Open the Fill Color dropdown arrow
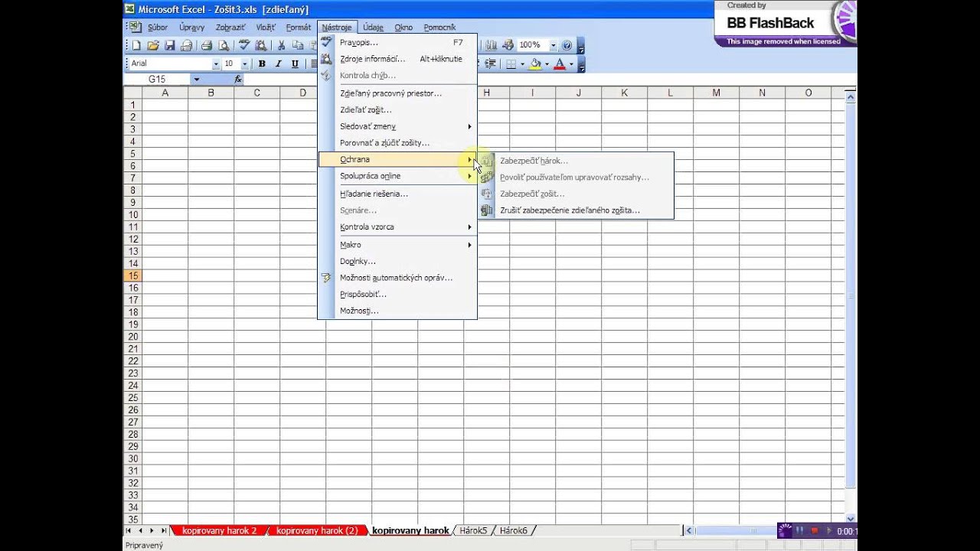The width and height of the screenshot is (980, 551). click(547, 64)
